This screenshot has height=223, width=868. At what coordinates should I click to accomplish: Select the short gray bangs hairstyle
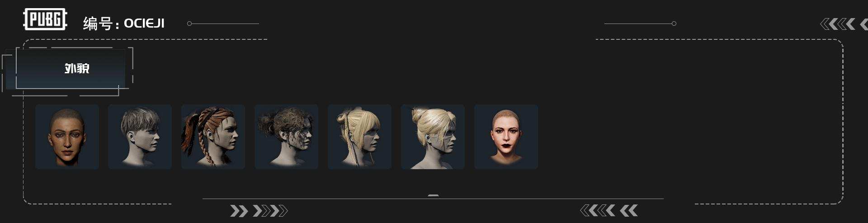click(x=140, y=137)
